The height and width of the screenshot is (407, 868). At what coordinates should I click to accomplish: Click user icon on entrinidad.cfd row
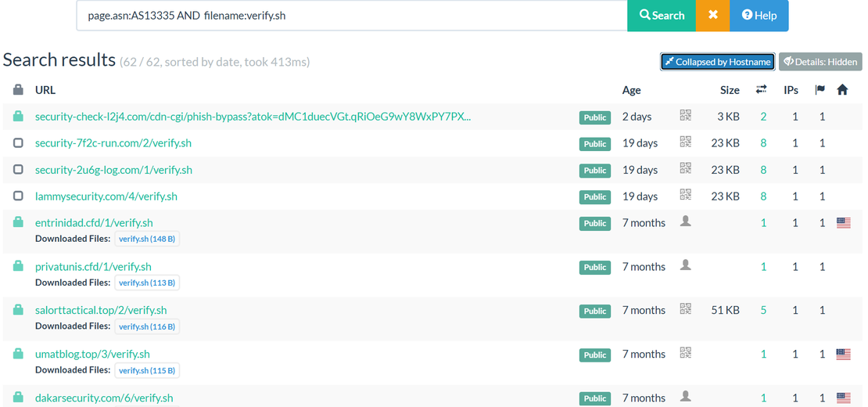point(685,222)
